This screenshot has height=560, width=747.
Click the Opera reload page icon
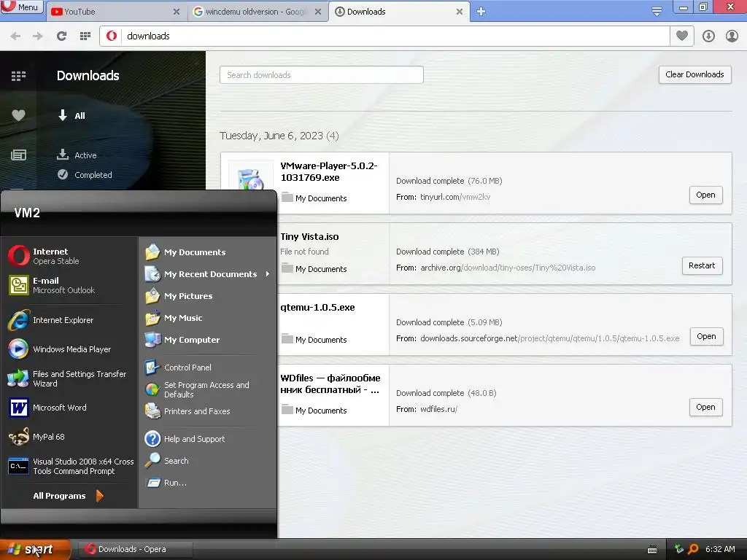click(x=61, y=36)
